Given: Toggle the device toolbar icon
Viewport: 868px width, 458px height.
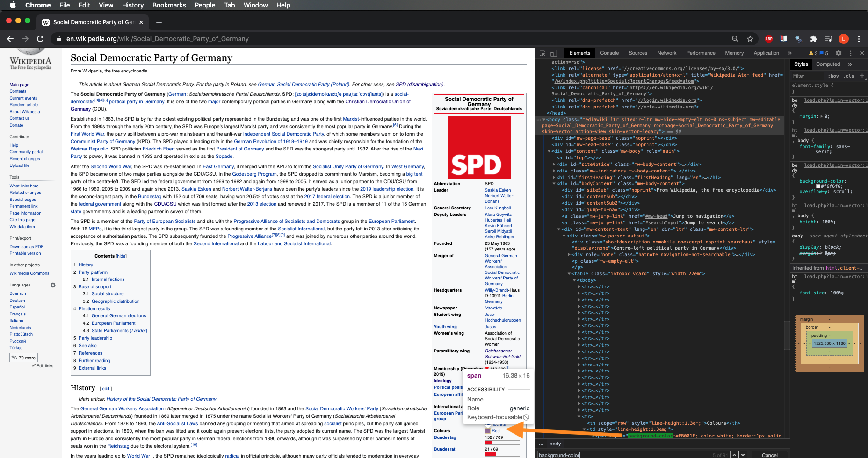Looking at the screenshot, I should tap(554, 53).
